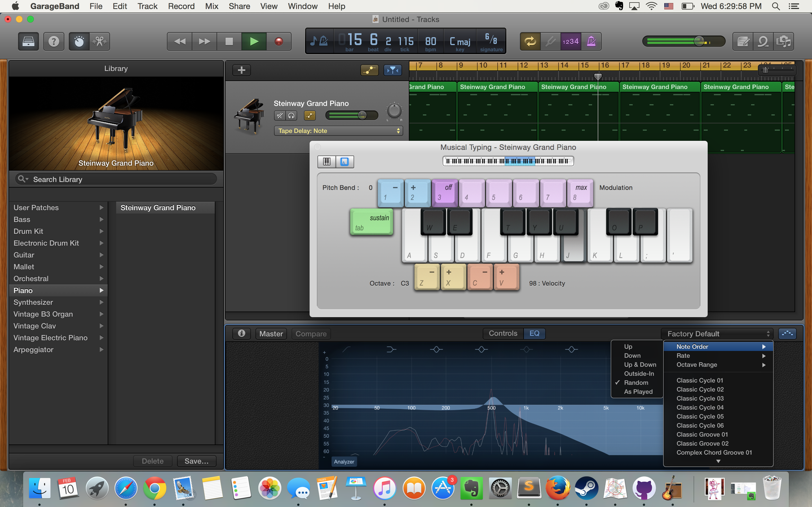
Task: Toggle the Smart Controls knob button
Action: point(79,42)
